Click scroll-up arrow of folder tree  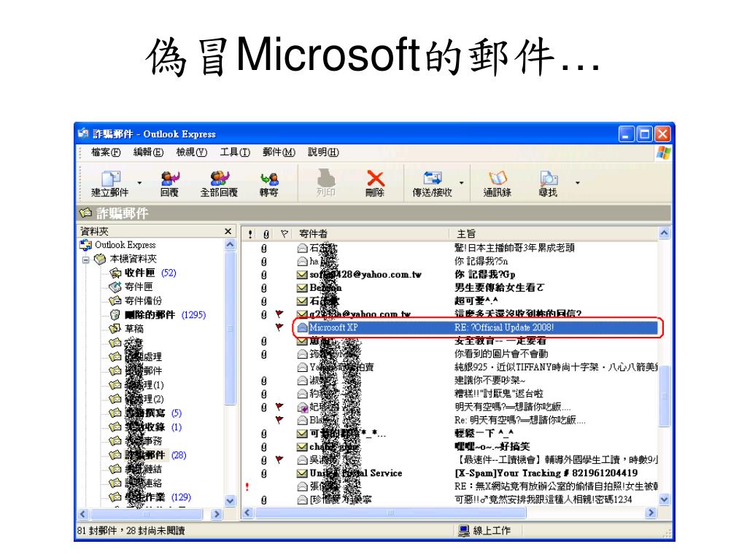pos(230,245)
